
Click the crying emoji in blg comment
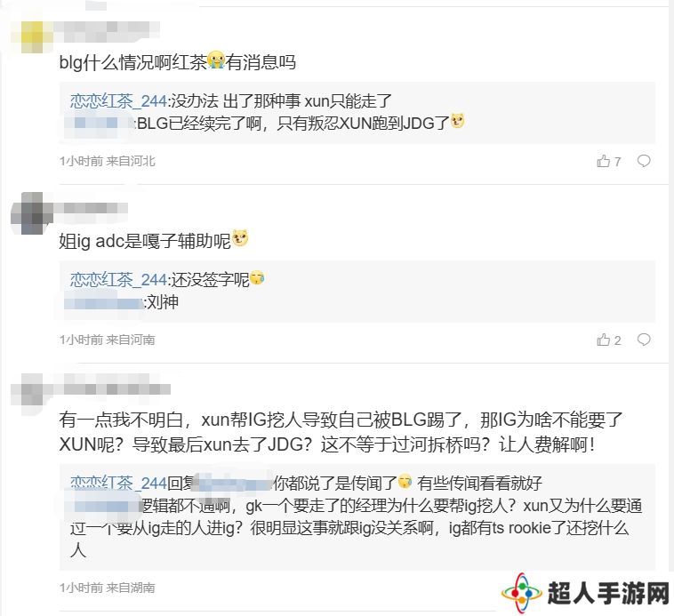tap(216, 60)
